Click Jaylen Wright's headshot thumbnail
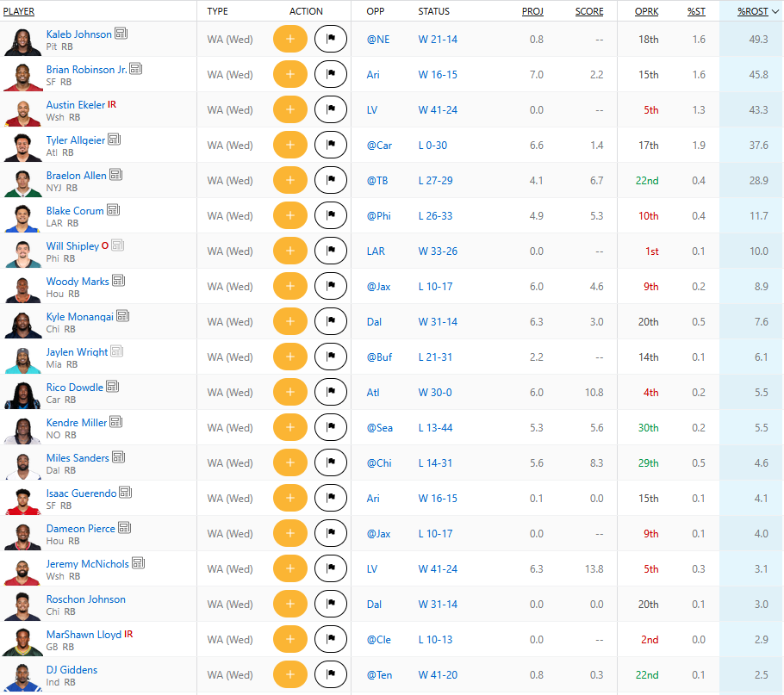Image resolution: width=784 pixels, height=695 pixels. click(23, 360)
